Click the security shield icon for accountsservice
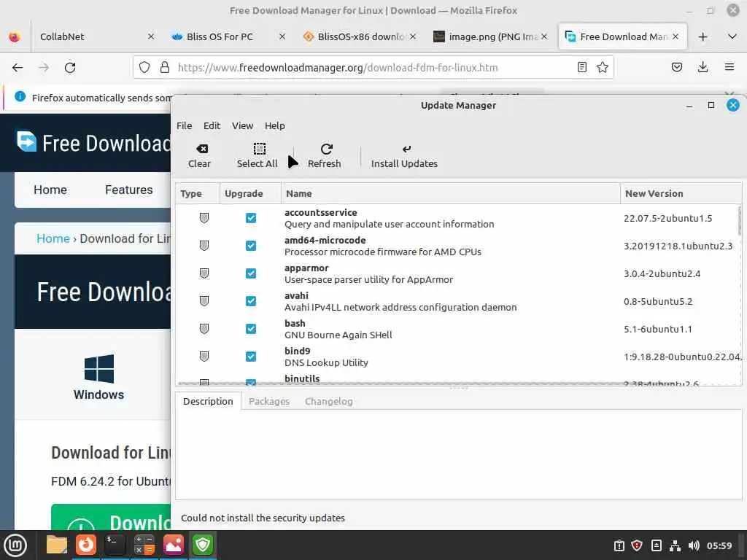The image size is (747, 560). (204, 218)
